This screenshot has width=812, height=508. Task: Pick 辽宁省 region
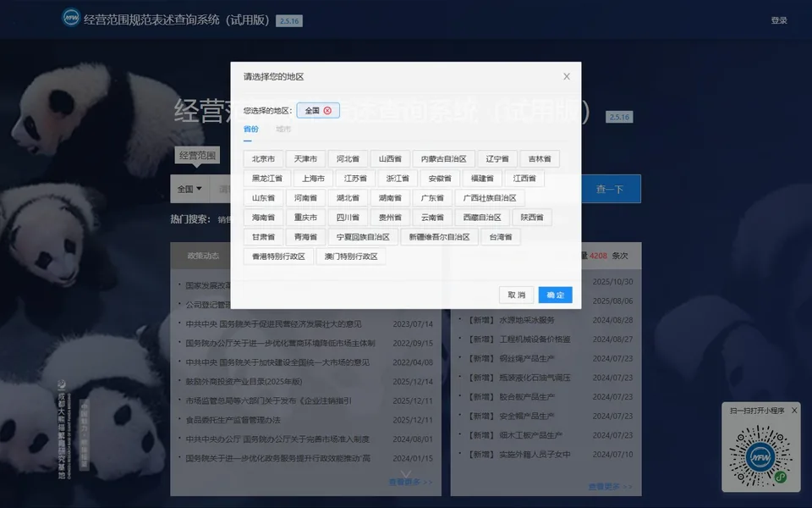[x=497, y=159]
